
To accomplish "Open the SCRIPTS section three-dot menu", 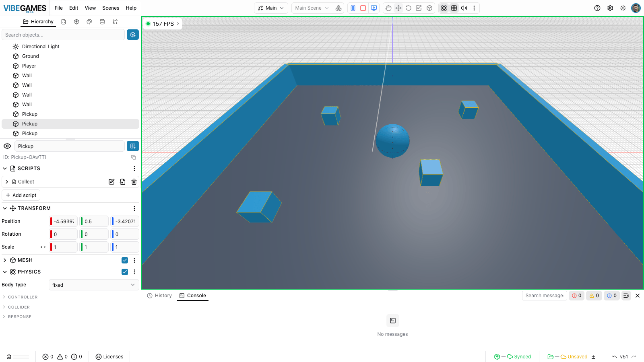I will coord(134,169).
